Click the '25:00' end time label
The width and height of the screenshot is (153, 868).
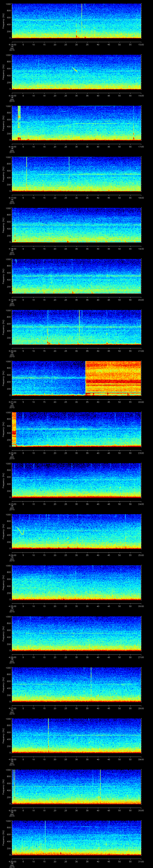pos(141,555)
